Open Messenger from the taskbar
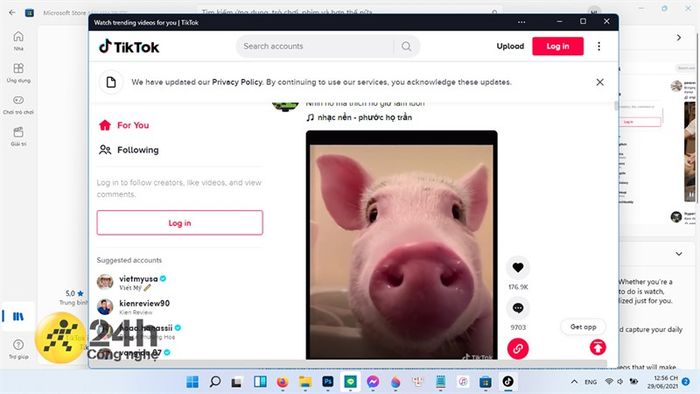The width and height of the screenshot is (700, 394). (373, 382)
